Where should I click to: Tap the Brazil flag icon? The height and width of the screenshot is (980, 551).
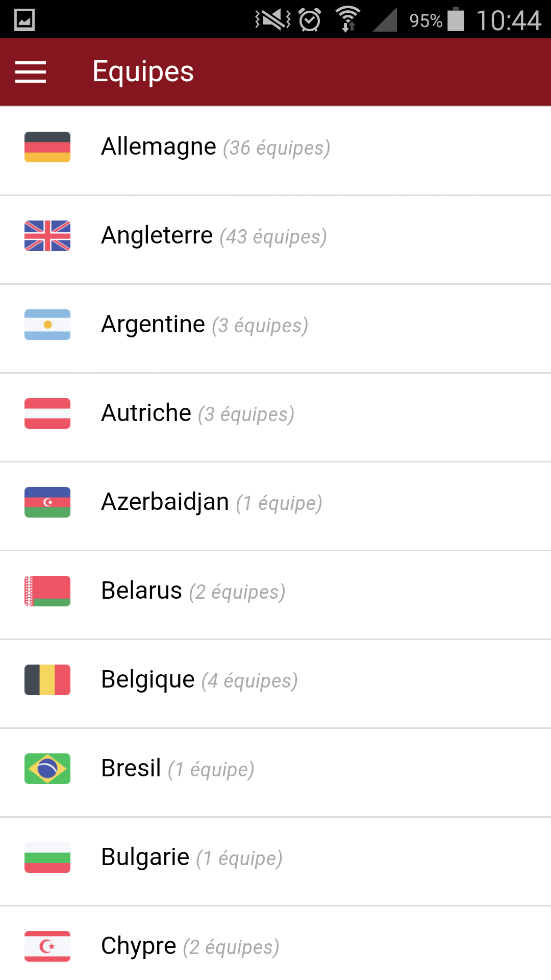47,769
